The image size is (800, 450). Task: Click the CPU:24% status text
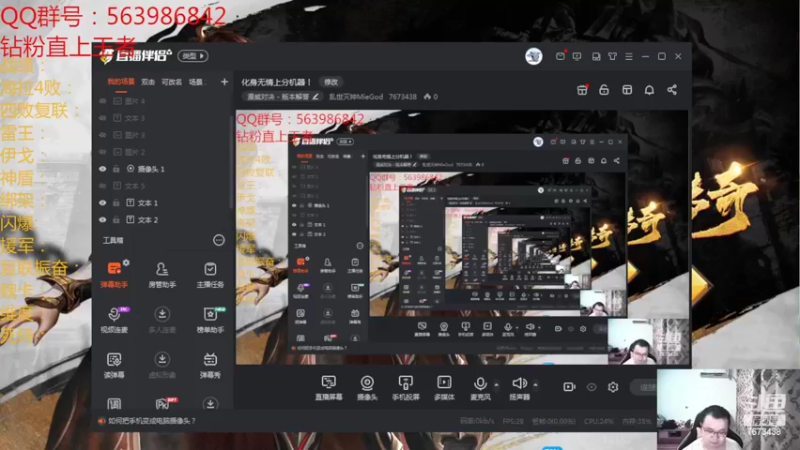[x=598, y=421]
